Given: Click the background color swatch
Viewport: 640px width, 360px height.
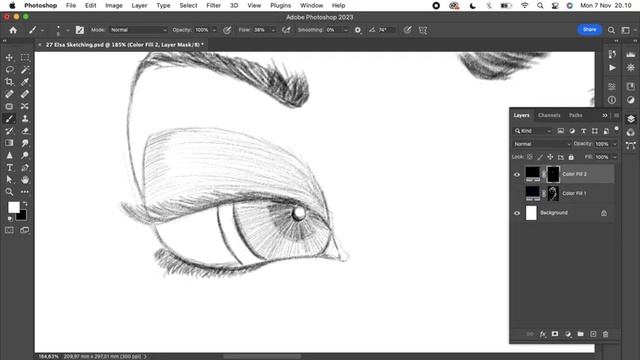Looking at the screenshot, I should point(22,216).
